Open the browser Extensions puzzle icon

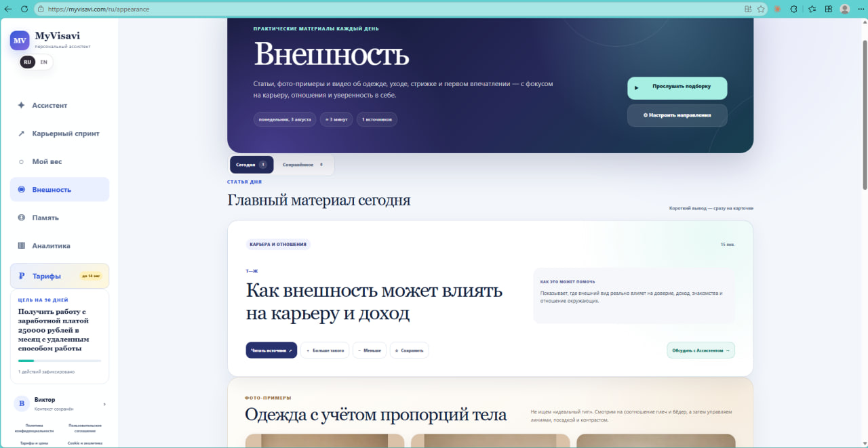(x=794, y=9)
